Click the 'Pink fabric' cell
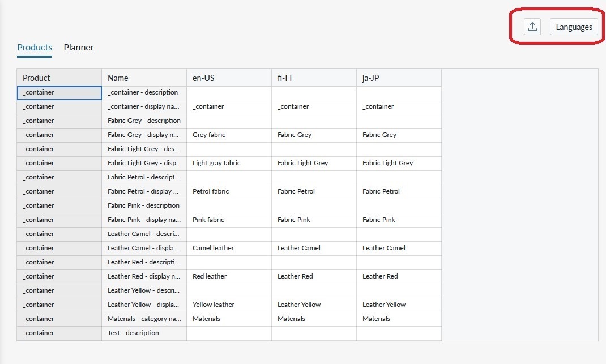The width and height of the screenshot is (606, 364). (x=229, y=220)
